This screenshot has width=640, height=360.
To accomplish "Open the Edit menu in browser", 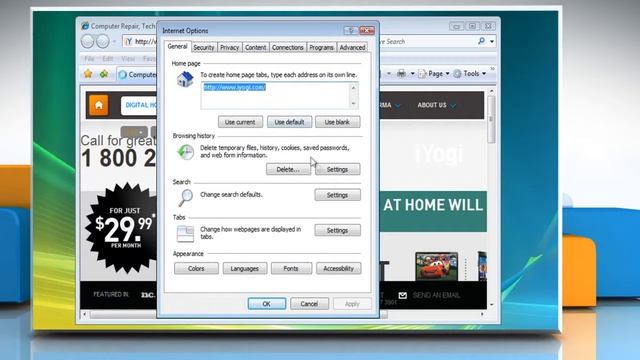I will tap(108, 59).
